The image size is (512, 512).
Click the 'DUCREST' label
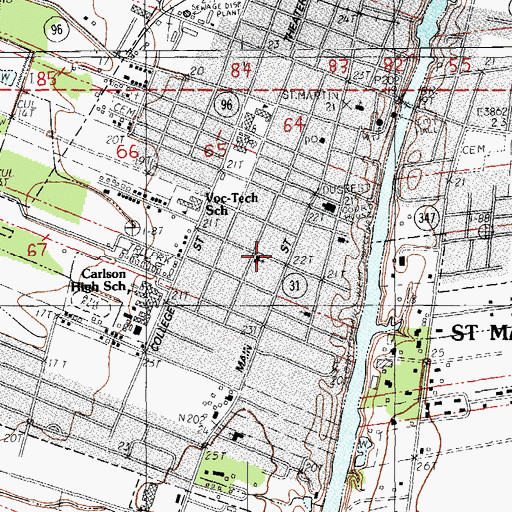(x=345, y=188)
